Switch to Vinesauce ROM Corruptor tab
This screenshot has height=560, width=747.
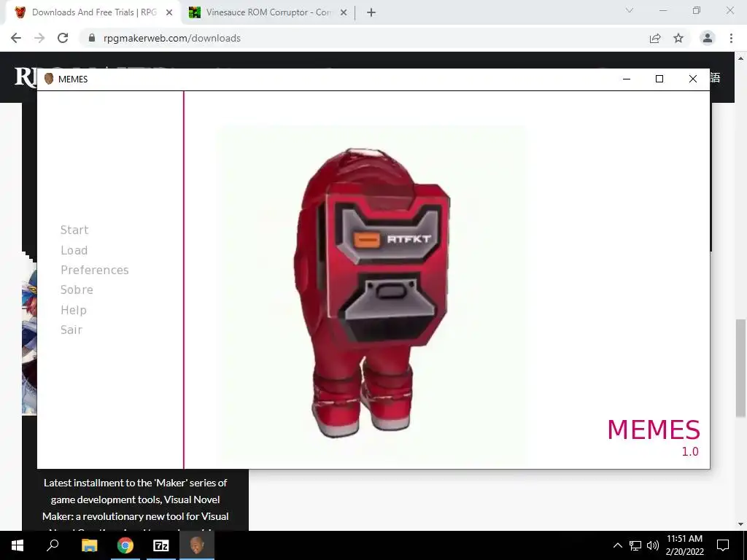coord(268,12)
